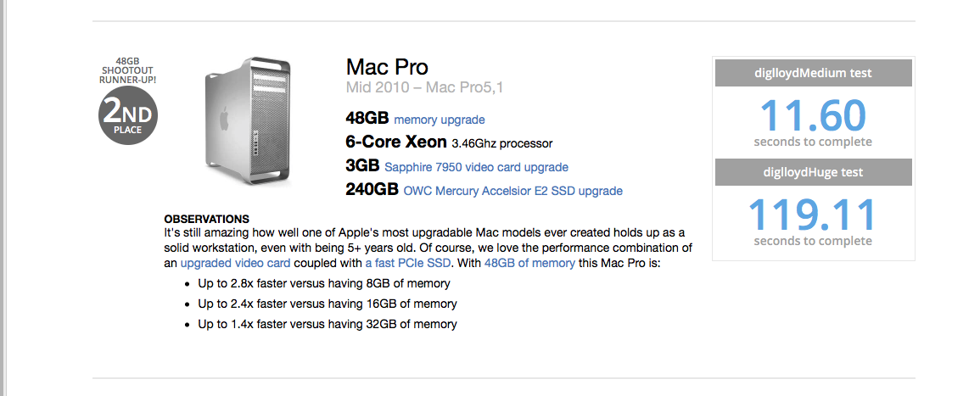
Task: Click the 48GB Shootout Runner-Up label
Action: coord(127,70)
